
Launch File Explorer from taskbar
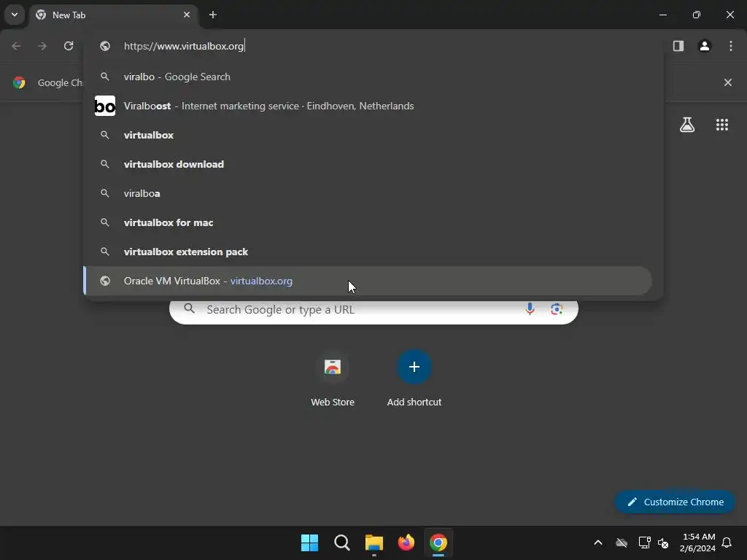[374, 542]
